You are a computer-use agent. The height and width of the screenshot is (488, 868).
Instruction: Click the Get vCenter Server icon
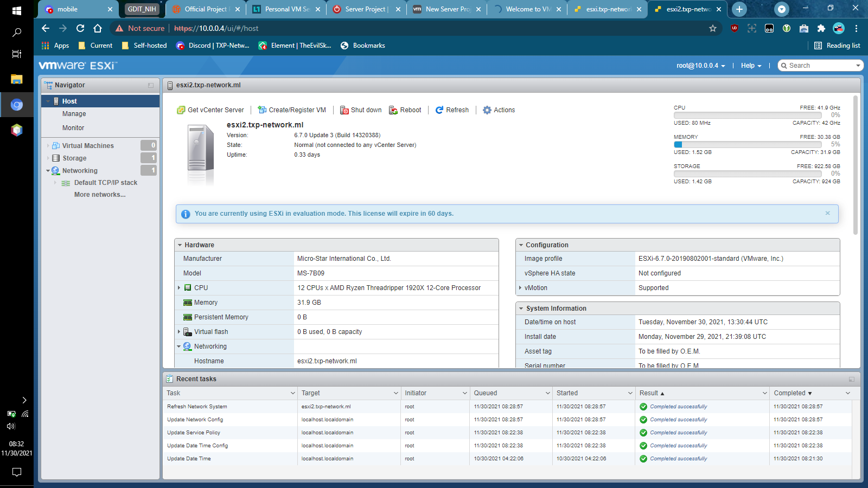click(x=181, y=110)
